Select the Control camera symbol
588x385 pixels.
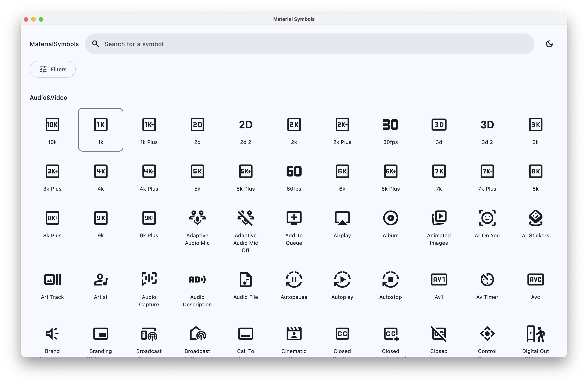[487, 333]
